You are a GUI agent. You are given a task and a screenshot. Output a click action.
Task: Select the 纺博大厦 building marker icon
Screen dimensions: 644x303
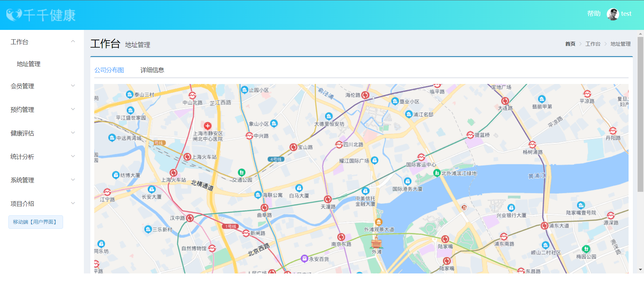pyautogui.click(x=116, y=175)
